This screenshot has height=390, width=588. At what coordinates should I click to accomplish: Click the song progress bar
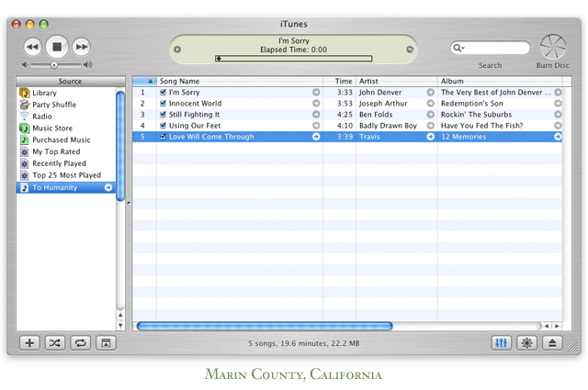coord(294,59)
